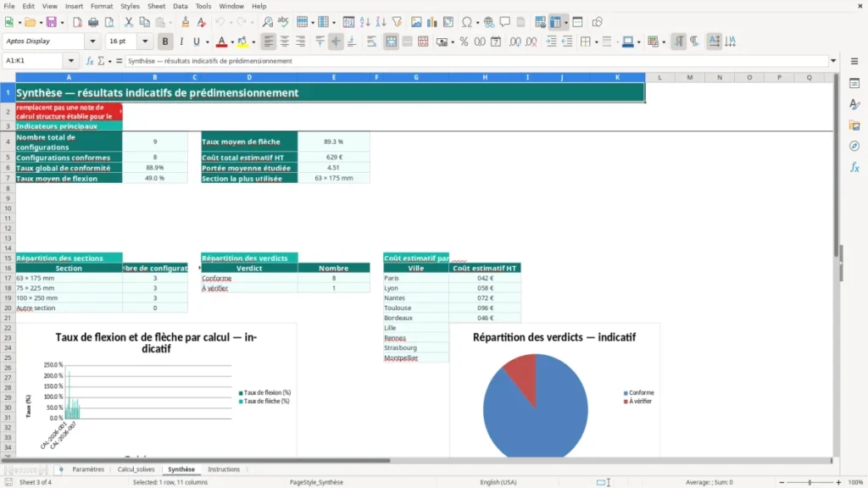Screen dimensions: 868x488
Task: Toggle Bold formatting
Action: click(x=165, y=42)
